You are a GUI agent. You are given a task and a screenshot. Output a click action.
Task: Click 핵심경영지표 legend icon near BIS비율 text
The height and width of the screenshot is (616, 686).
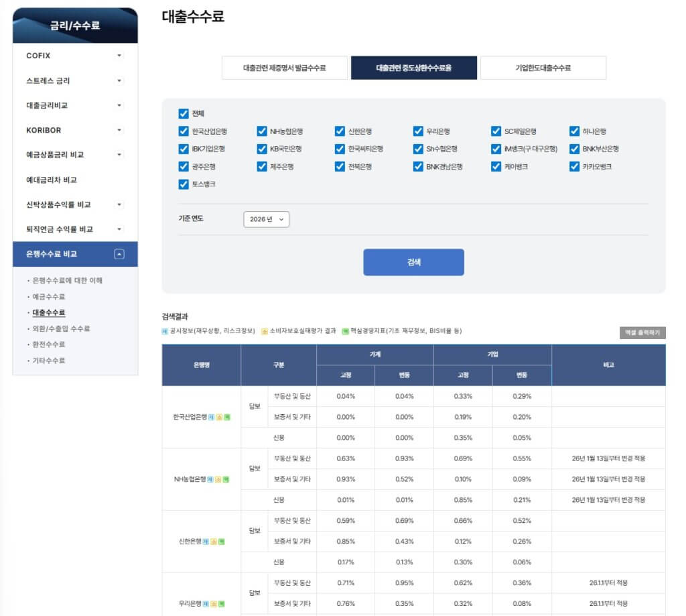[x=346, y=334]
